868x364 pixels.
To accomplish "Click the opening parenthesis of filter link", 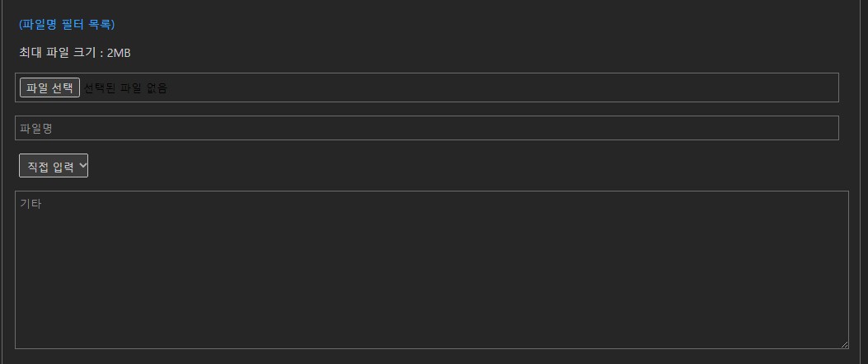I will pos(20,24).
